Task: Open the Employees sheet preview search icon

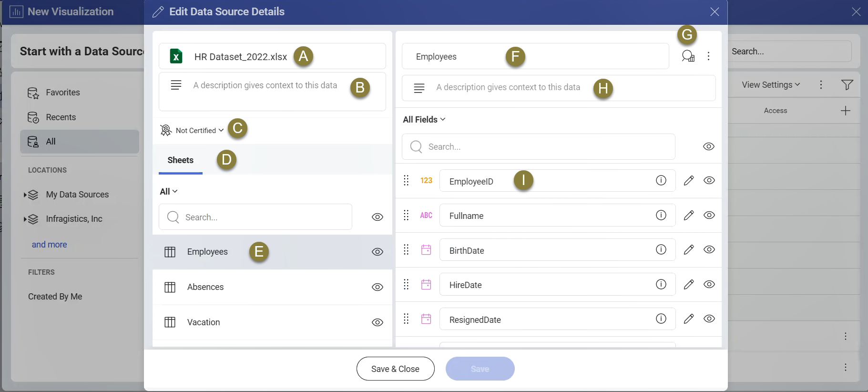Action: point(688,56)
